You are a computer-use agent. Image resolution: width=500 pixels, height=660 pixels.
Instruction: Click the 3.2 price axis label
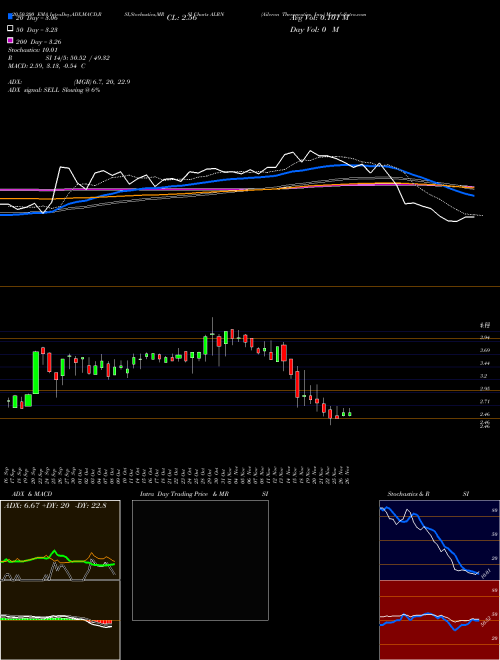pos(484,376)
